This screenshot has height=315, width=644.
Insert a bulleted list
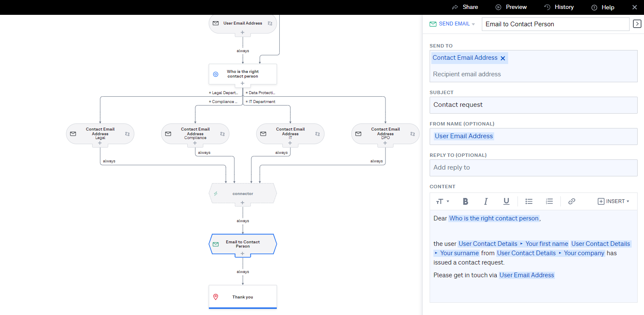pyautogui.click(x=529, y=201)
